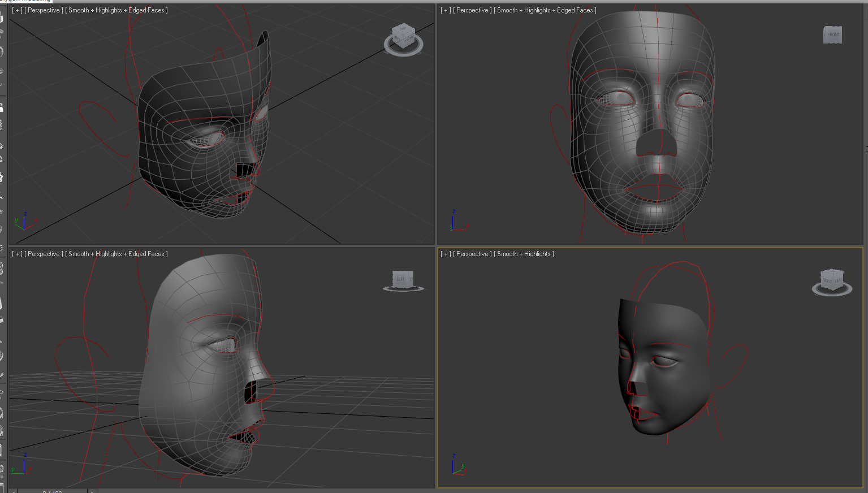Click the Perspective label in the bottom-right viewport

tap(473, 254)
